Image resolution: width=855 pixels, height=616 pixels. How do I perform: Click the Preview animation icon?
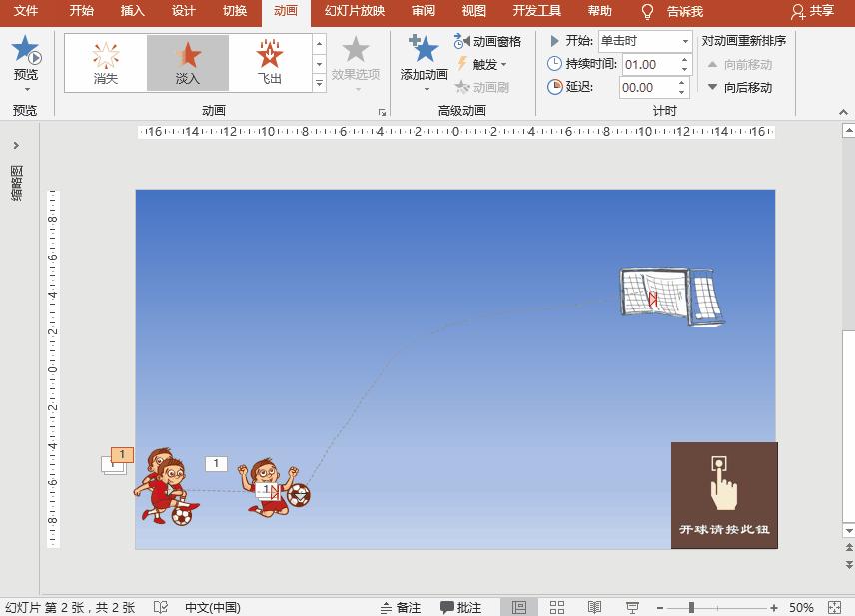[x=24, y=49]
